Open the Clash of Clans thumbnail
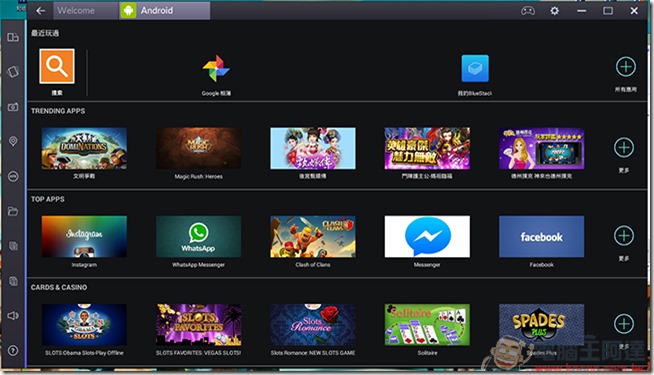The image size is (654, 375). tap(313, 237)
